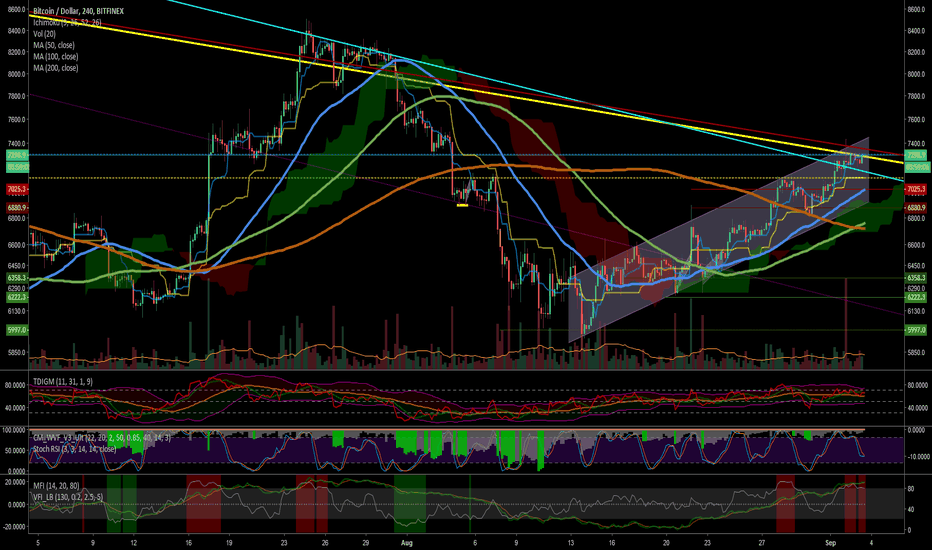This screenshot has height=550, width=932.
Task: Click the green 6222.3 tag on right price scale
Action: pos(916,297)
